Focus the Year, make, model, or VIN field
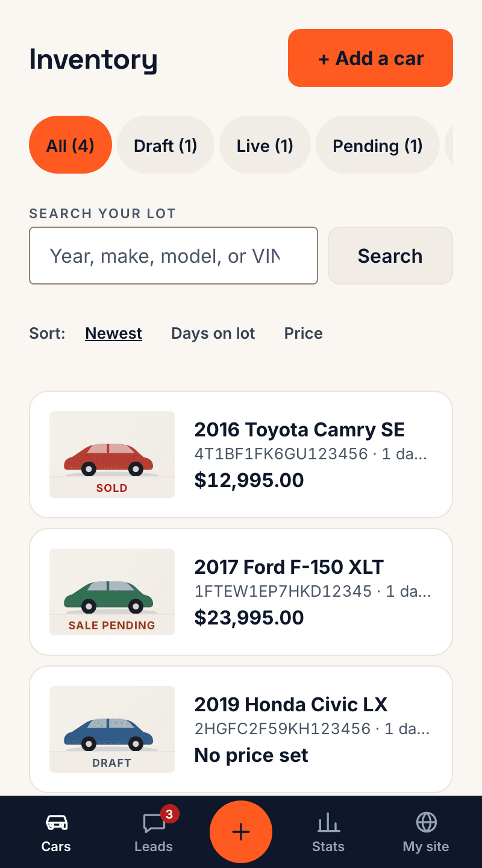This screenshot has height=868, width=482. [174, 256]
